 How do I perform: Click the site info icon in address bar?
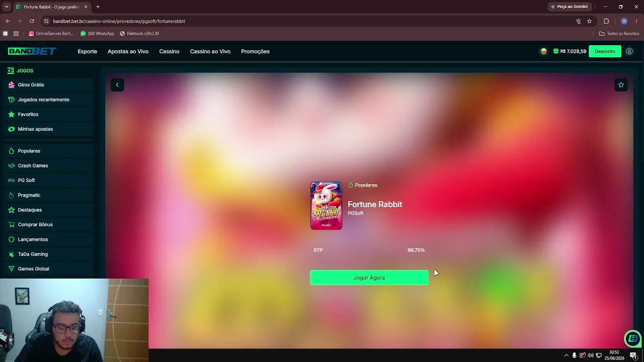pos(46,21)
